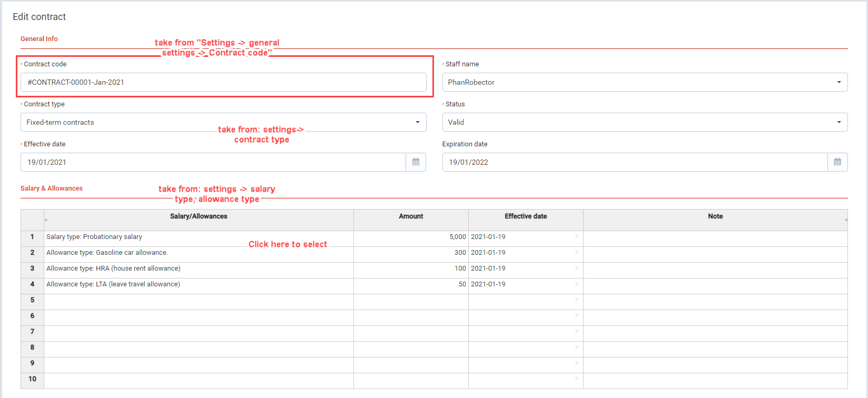Open date dropdown arrow in row 1
This screenshot has height=398, width=868.
577,237
